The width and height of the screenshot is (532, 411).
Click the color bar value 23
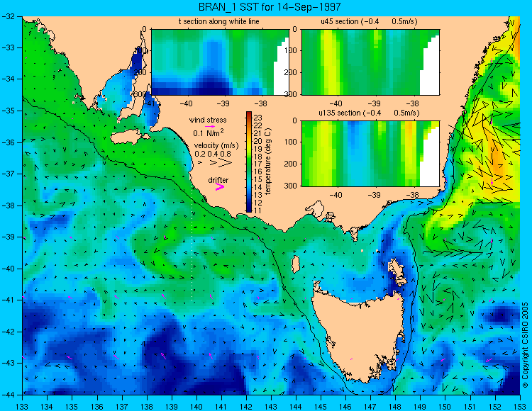click(x=258, y=118)
